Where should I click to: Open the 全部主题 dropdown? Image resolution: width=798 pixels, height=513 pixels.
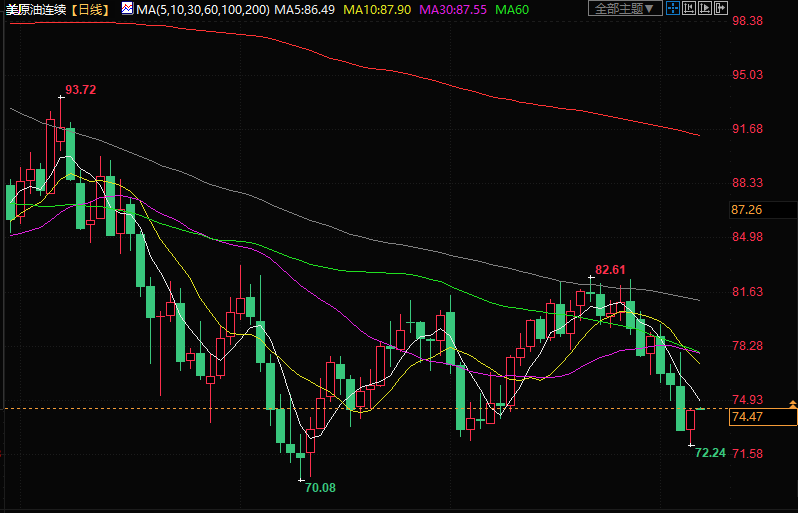[x=624, y=8]
